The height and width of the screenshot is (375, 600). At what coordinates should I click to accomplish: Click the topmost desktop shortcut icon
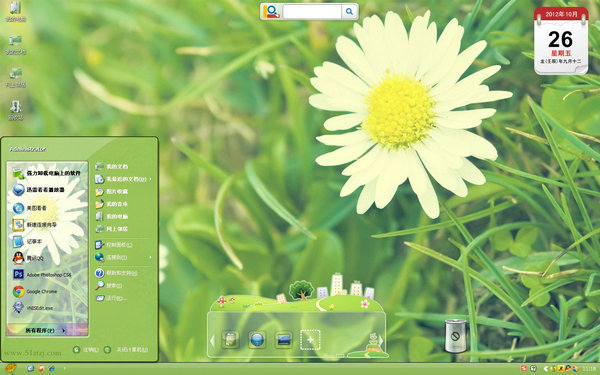pyautogui.click(x=16, y=11)
